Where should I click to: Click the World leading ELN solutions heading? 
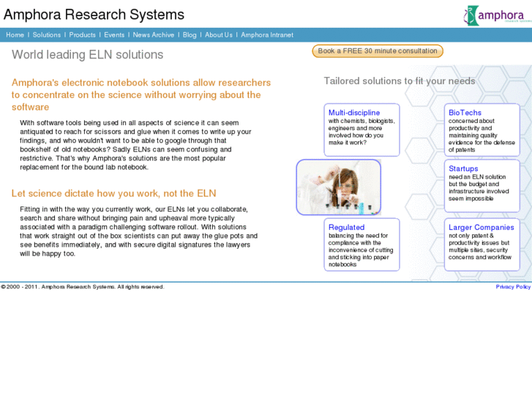tap(87, 55)
